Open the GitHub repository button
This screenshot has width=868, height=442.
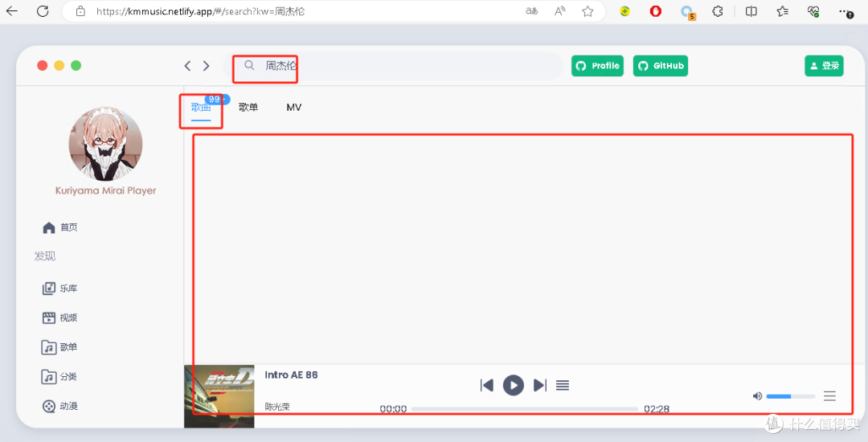pos(661,66)
